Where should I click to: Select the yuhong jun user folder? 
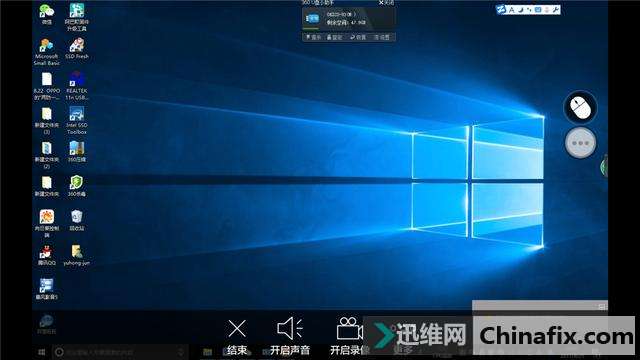[x=77, y=256]
